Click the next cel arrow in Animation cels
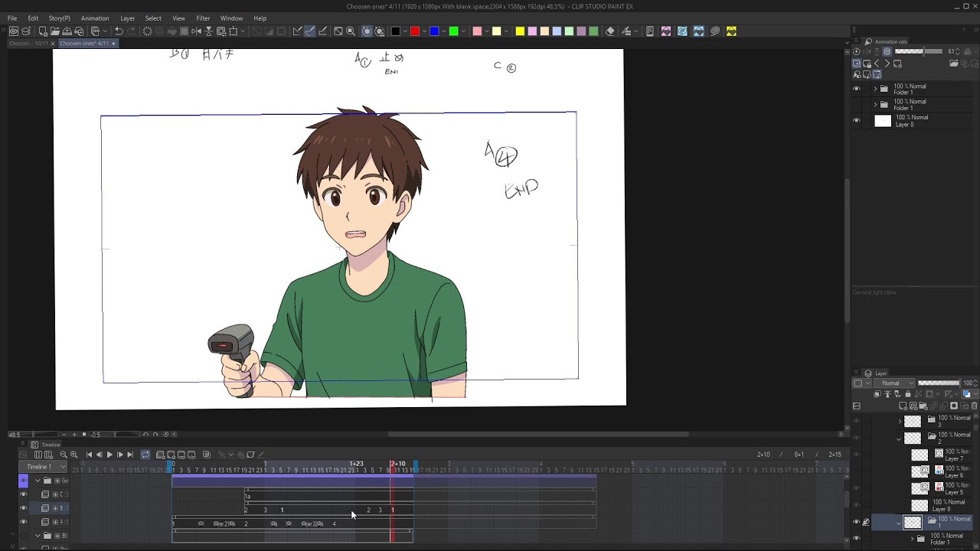 (x=887, y=64)
